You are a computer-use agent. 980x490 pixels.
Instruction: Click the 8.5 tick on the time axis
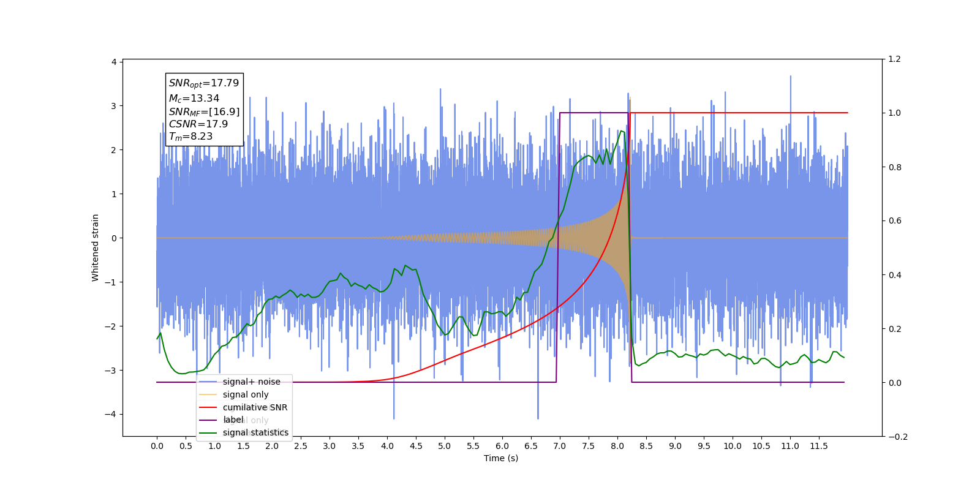tap(646, 446)
